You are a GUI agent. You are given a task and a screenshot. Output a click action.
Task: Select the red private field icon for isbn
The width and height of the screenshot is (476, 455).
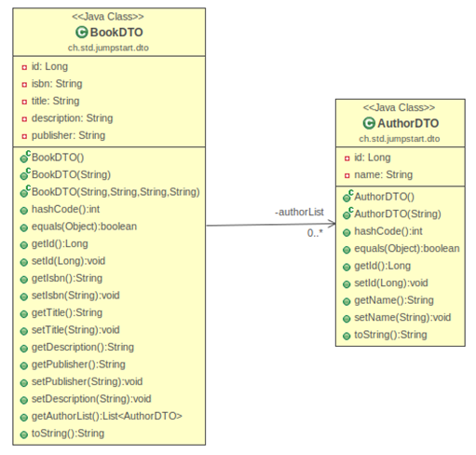(24, 85)
